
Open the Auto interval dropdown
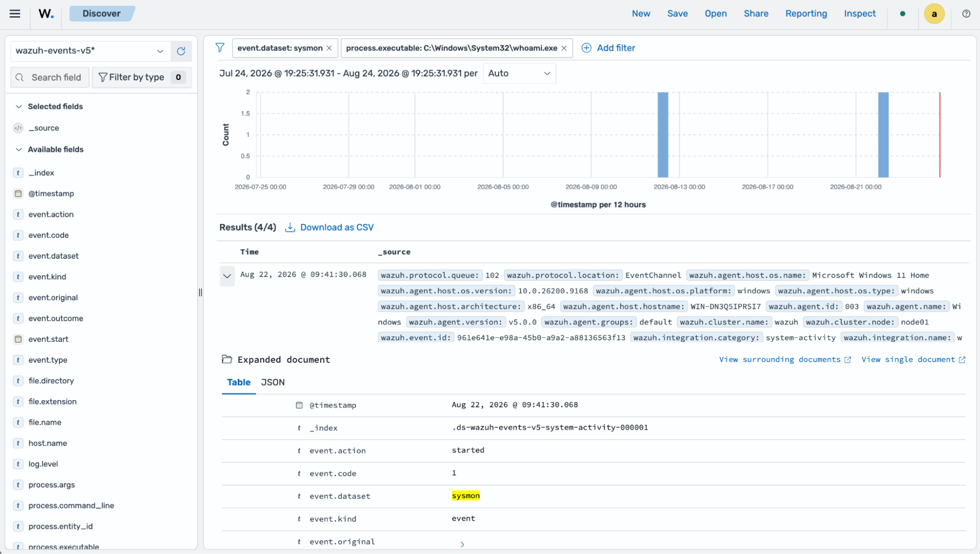(x=519, y=74)
